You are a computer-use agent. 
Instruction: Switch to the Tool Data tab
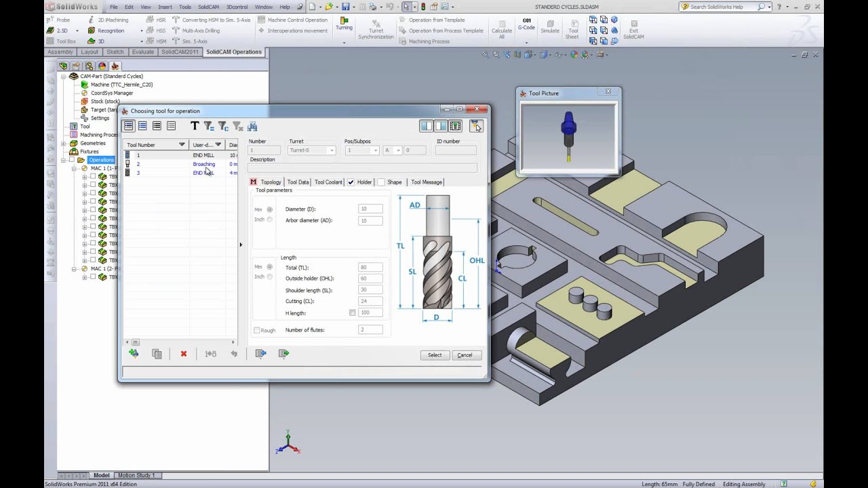298,182
